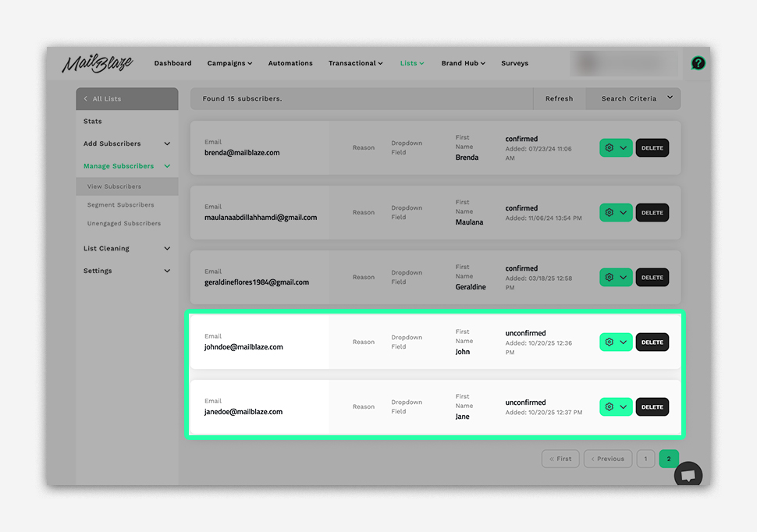
Task: Go to the Surveys page
Action: click(514, 63)
